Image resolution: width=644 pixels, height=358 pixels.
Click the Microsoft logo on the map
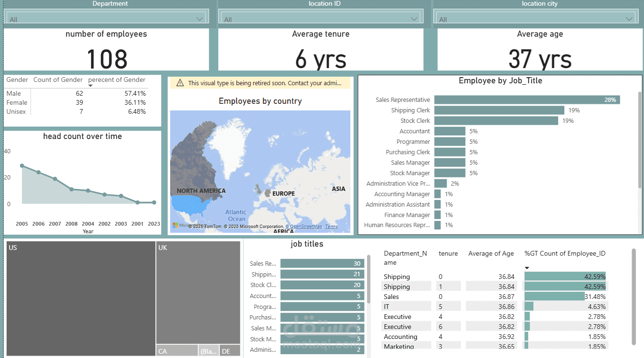[175, 226]
